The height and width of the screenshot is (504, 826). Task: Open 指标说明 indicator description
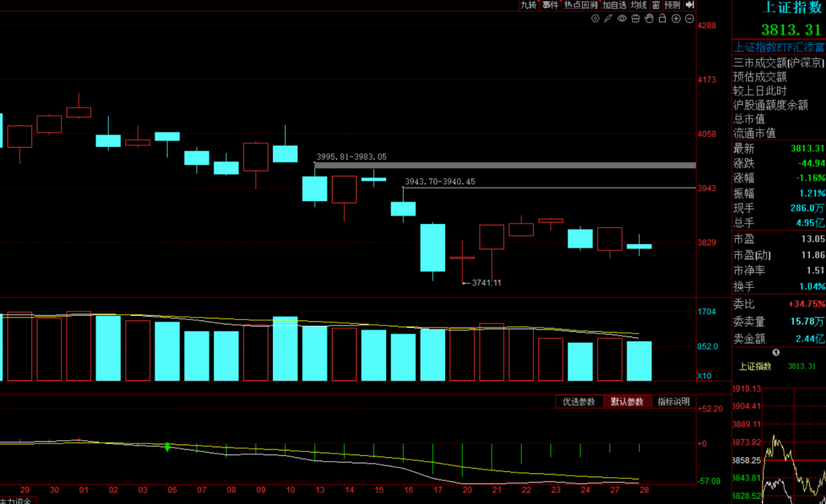[x=674, y=402]
